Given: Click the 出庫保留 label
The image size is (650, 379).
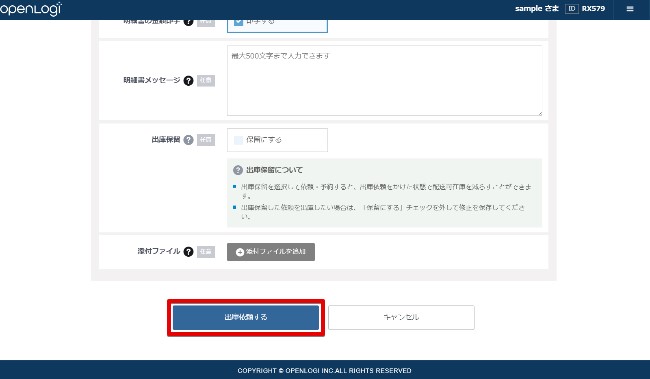Looking at the screenshot, I should pyautogui.click(x=166, y=139).
